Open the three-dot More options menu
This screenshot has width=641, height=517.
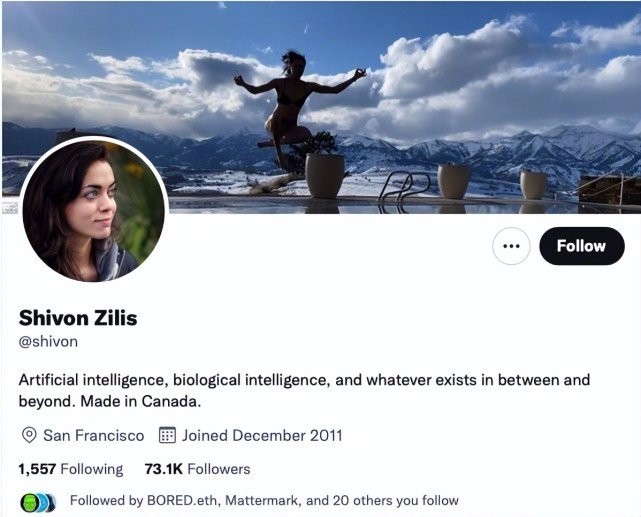coord(511,246)
